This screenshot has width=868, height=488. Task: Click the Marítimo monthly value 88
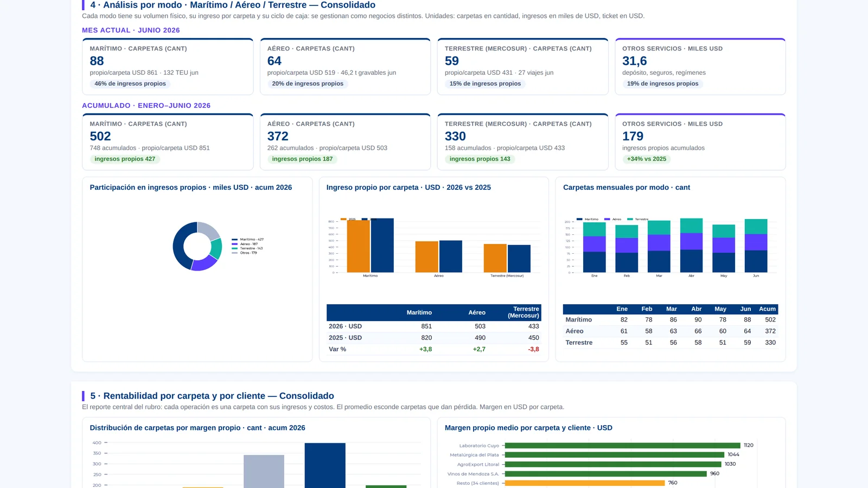[x=97, y=61]
